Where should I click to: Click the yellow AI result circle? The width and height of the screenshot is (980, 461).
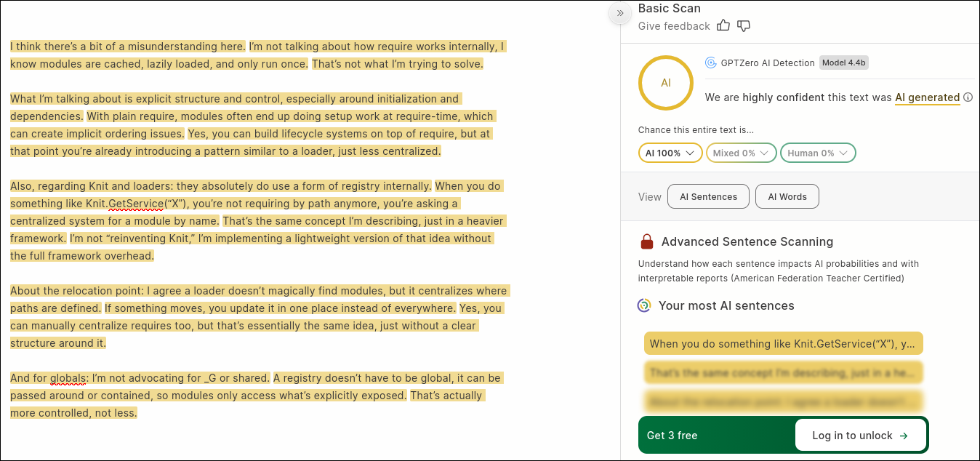[x=666, y=83]
